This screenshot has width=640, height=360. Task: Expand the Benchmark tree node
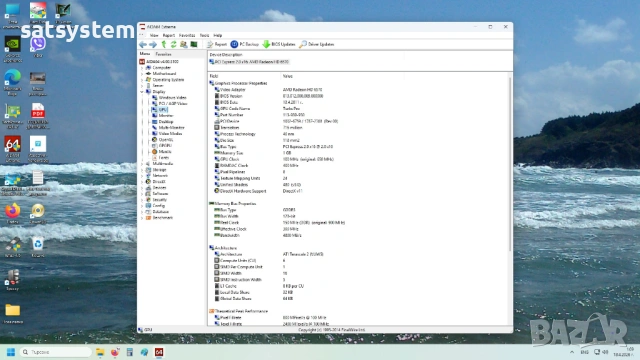tap(142, 218)
